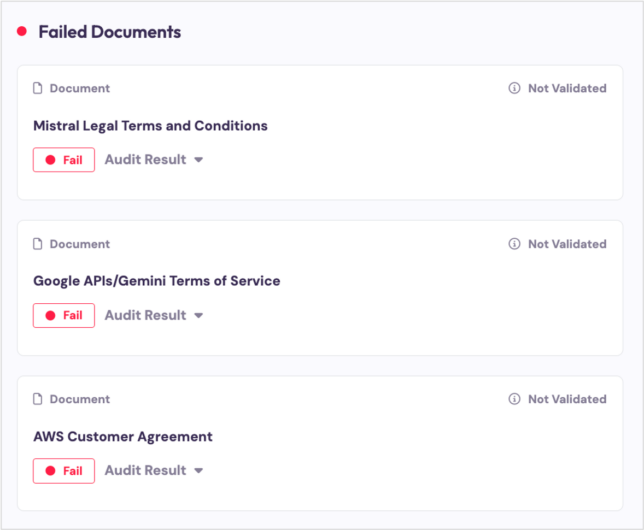Click Fail badge on Google APIs document

point(64,315)
